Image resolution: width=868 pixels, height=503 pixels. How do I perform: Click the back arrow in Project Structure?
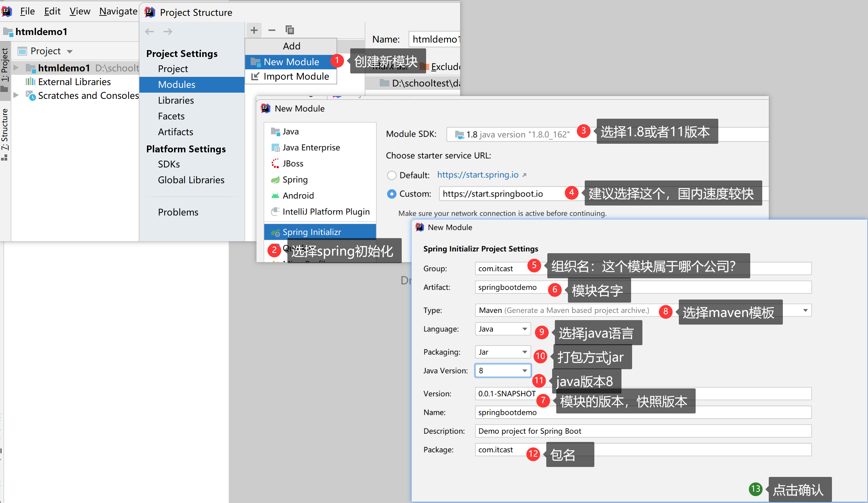149,32
